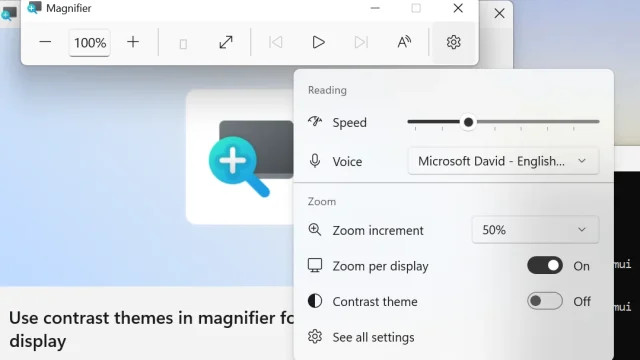This screenshot has width=640, height=360.
Task: Click the Voice microphone icon
Action: (x=315, y=161)
